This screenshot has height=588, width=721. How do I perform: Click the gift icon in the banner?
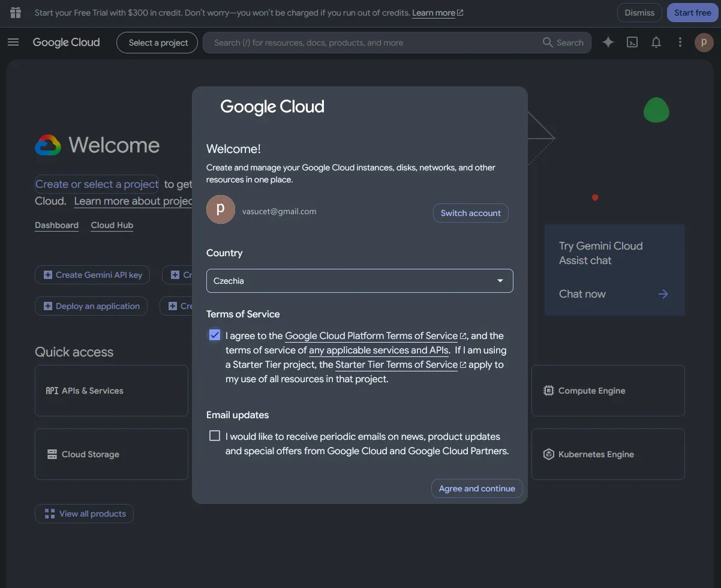pyautogui.click(x=16, y=13)
